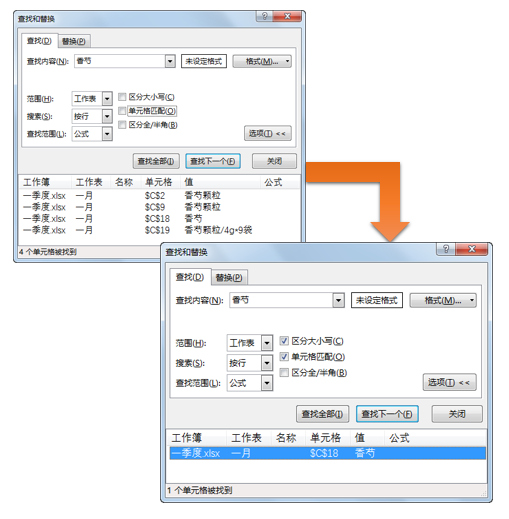Close the upper Find and Replace dialog
The height and width of the screenshot is (519, 509).
click(x=287, y=16)
